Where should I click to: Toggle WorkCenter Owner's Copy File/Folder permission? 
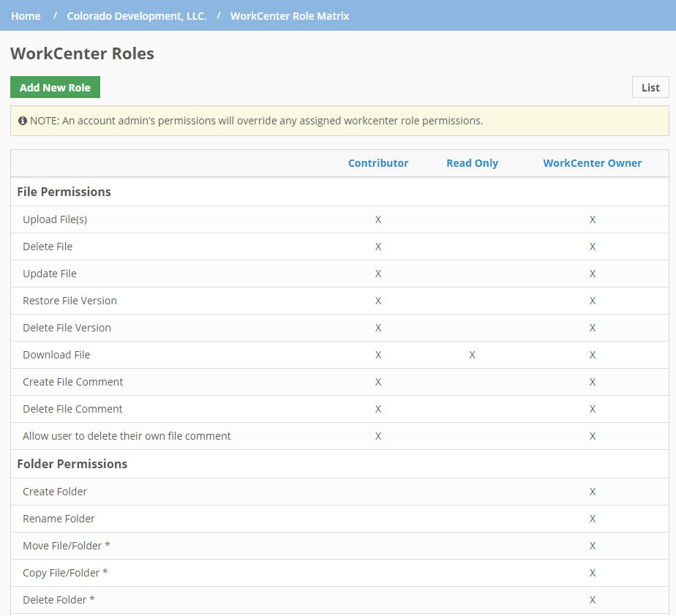pos(593,572)
